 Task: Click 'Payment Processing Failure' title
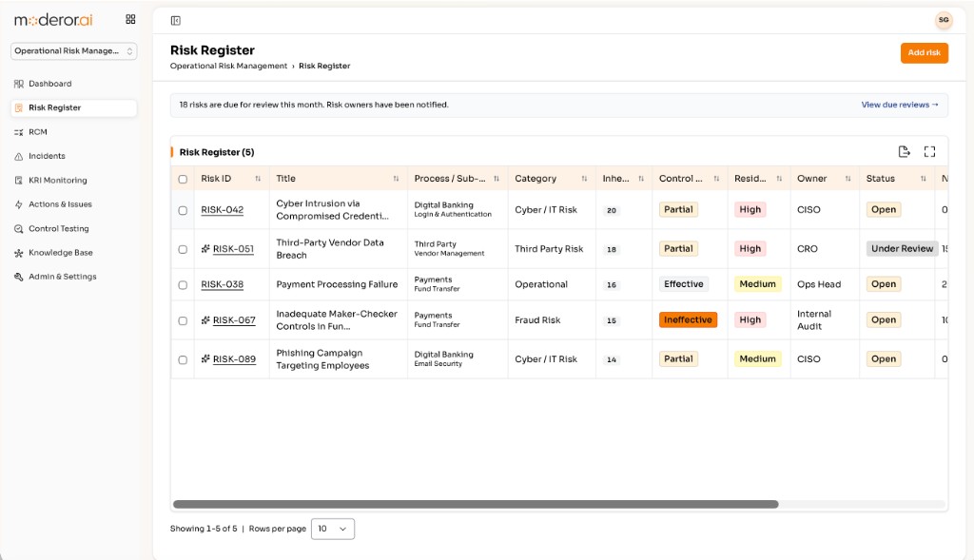pos(337,284)
